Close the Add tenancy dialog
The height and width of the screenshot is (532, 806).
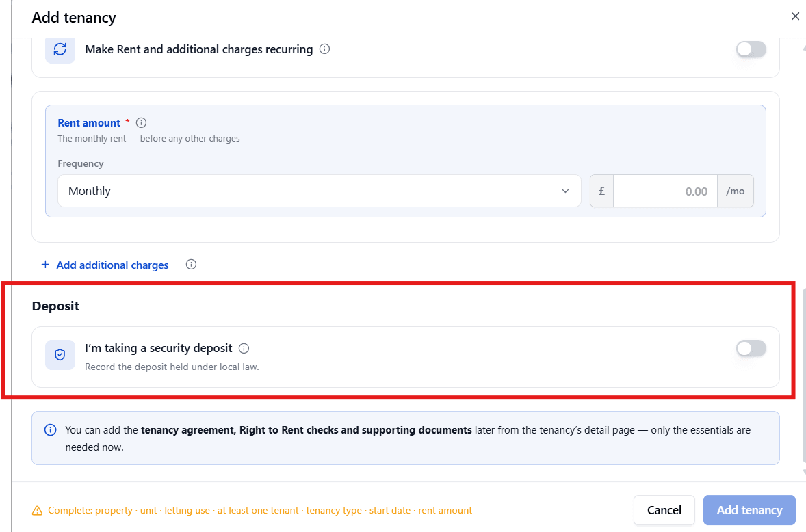pyautogui.click(x=795, y=16)
